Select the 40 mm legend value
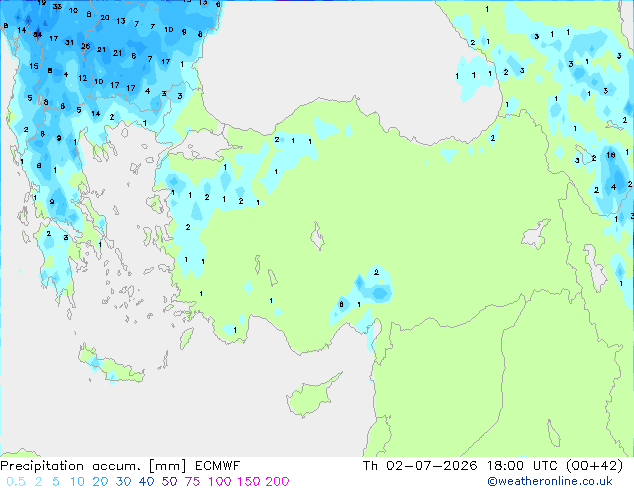This screenshot has height=490, width=634. coord(146,482)
